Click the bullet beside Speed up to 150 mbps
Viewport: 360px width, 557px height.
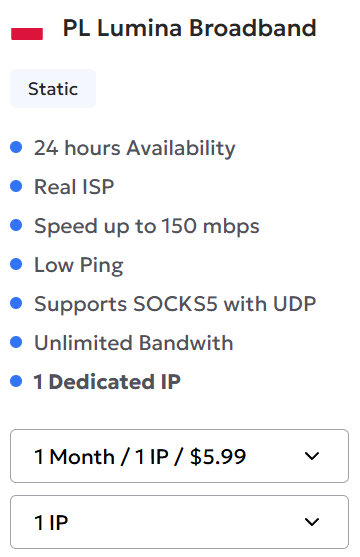click(x=16, y=225)
